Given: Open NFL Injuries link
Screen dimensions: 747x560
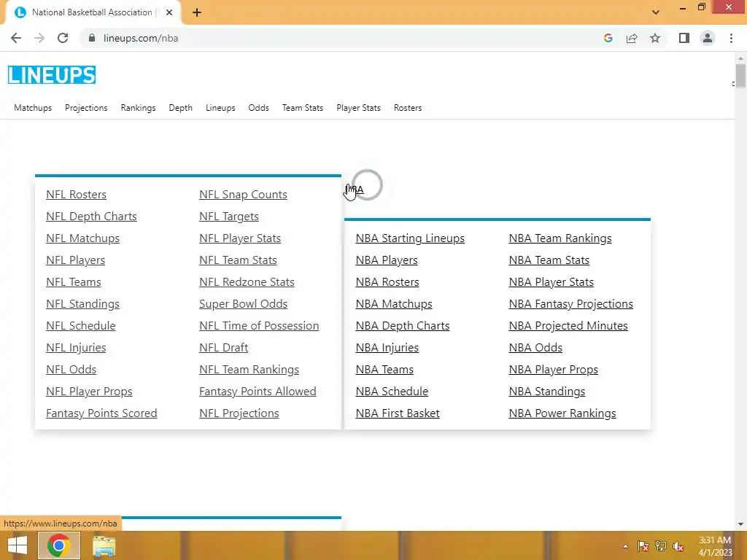Looking at the screenshot, I should click(76, 348).
